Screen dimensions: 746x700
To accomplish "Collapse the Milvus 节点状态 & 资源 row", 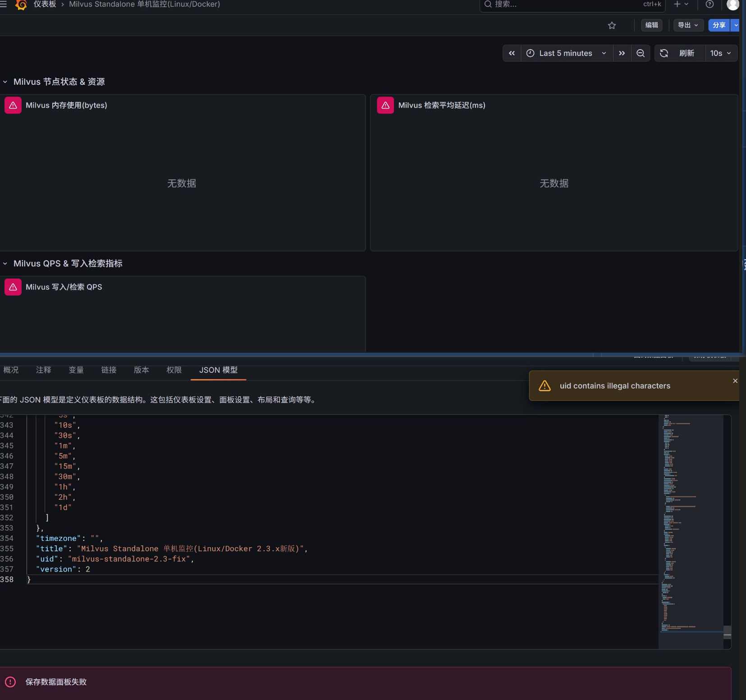I will click(5, 82).
